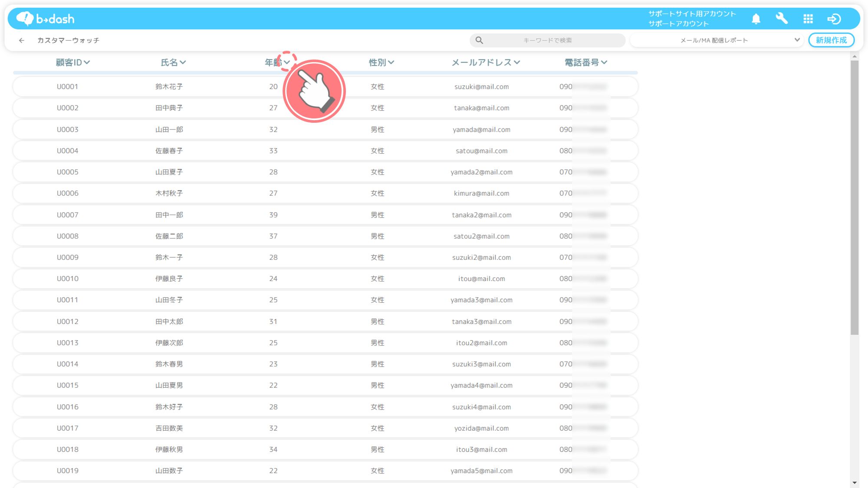Click the 新規作成 button
This screenshot has height=488, width=868.
coord(831,40)
